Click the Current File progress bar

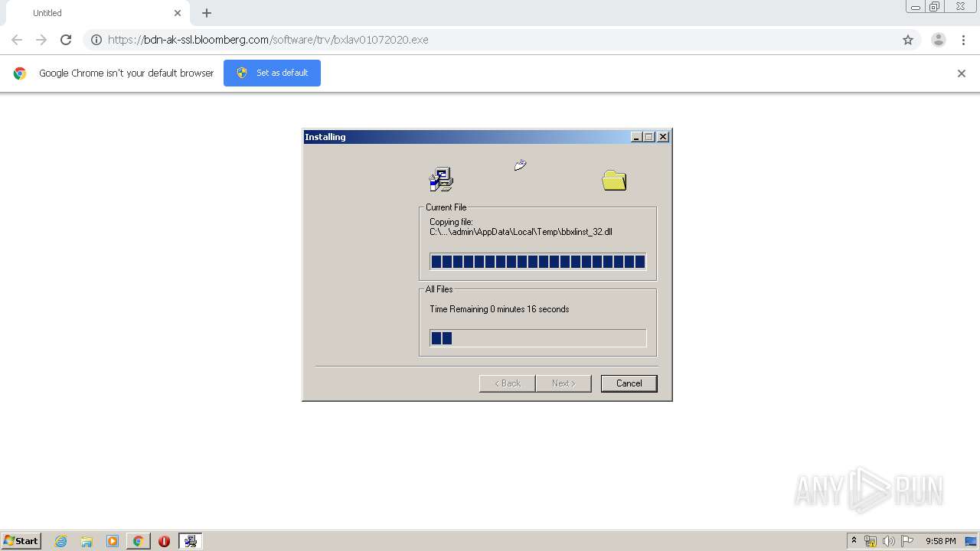coord(538,262)
